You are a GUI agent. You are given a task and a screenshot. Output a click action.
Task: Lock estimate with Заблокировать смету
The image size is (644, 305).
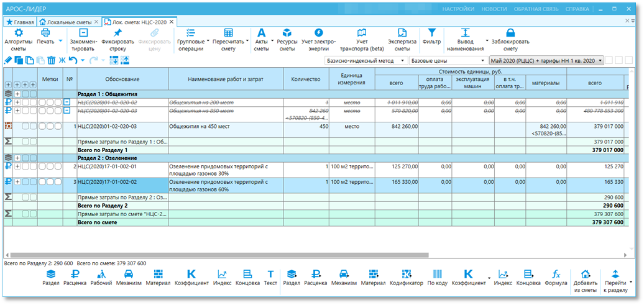tap(510, 34)
